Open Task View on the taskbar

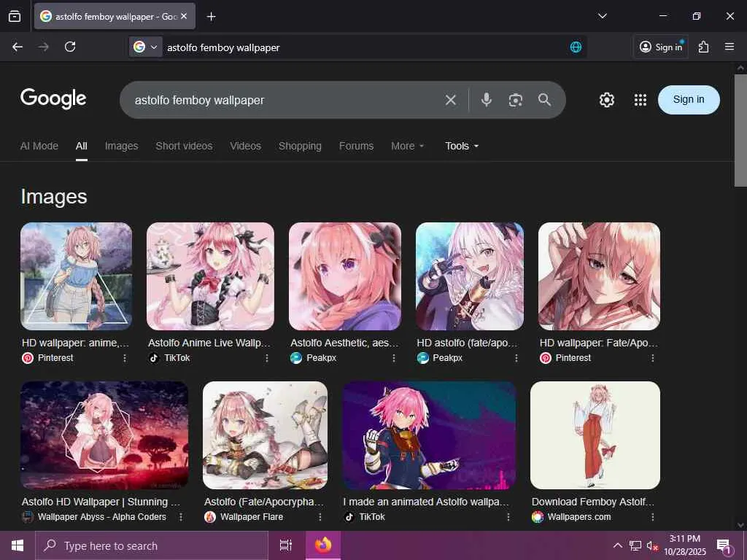coord(286,545)
